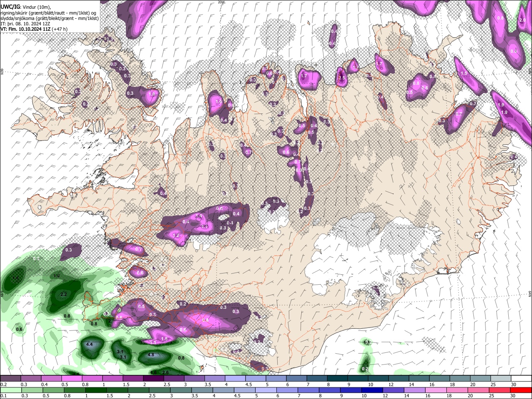Click the initial time 'IT: þri. 08. 10. 2024 12Z'
Viewport: 532px width, 399px height.
[x=25, y=24]
